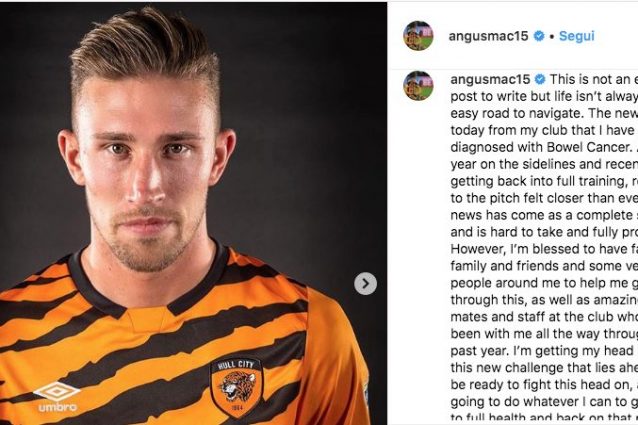Open the angusmac15 profile picture in the header
This screenshot has width=638, height=425.
[418, 35]
